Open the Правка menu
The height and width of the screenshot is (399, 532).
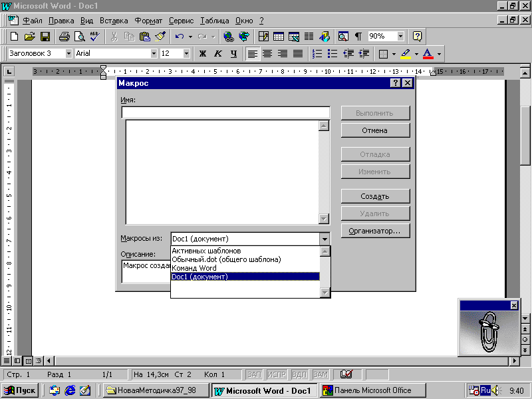pyautogui.click(x=61, y=21)
